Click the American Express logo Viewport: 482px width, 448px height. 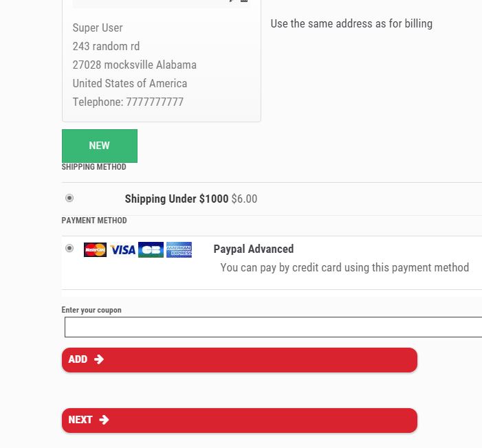(x=179, y=249)
